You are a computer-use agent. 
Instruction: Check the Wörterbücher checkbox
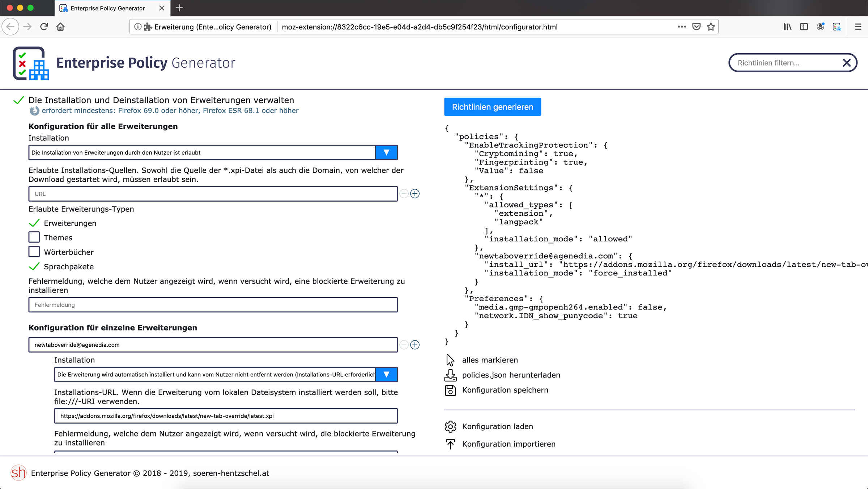click(34, 252)
